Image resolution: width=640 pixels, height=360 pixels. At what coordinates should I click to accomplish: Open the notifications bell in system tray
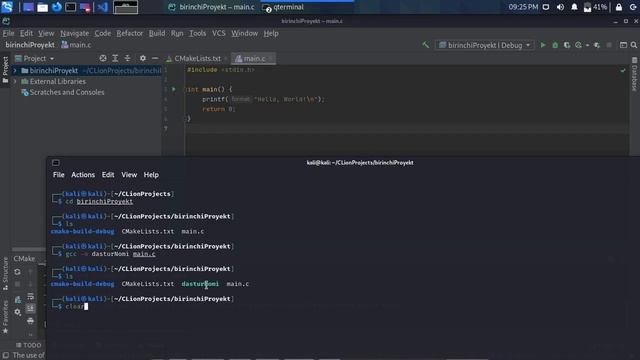(574, 7)
